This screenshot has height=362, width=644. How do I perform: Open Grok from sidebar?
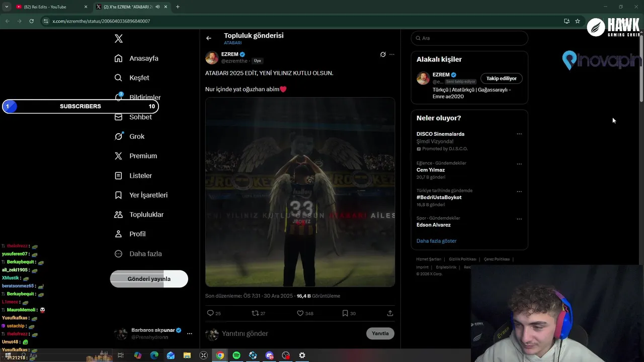point(130,136)
